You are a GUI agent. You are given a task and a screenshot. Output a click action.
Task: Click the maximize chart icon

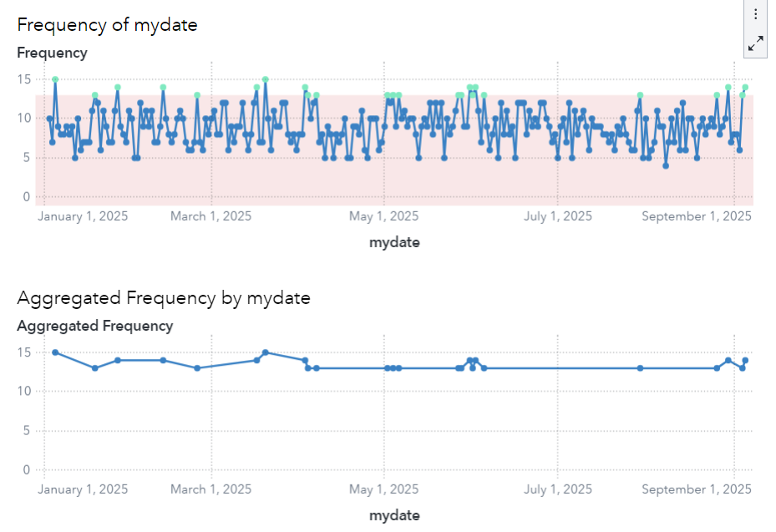(755, 42)
